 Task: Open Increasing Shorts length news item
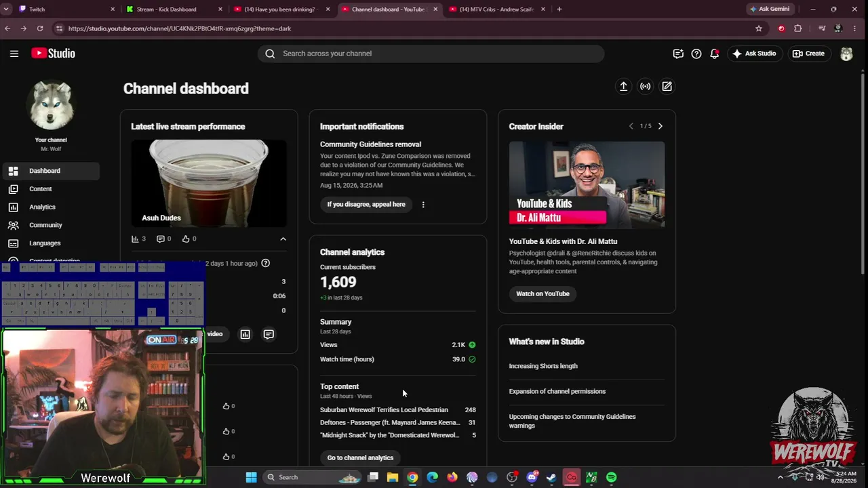[x=543, y=366]
